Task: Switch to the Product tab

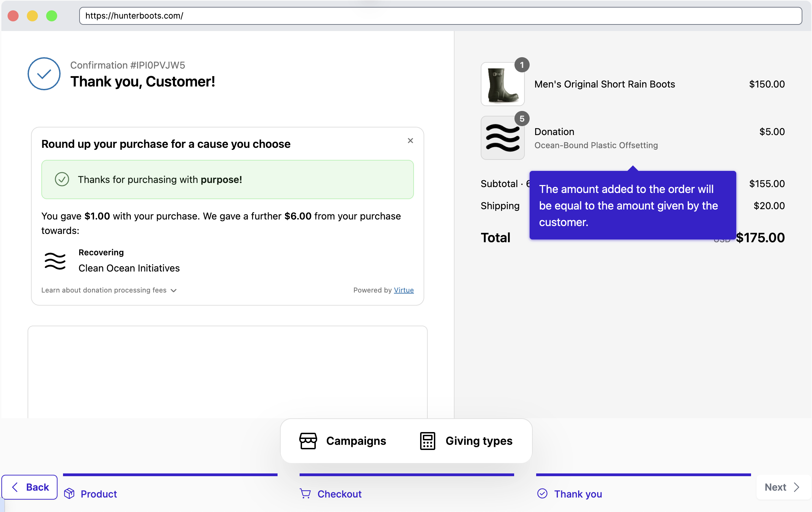Action: pyautogui.click(x=98, y=494)
